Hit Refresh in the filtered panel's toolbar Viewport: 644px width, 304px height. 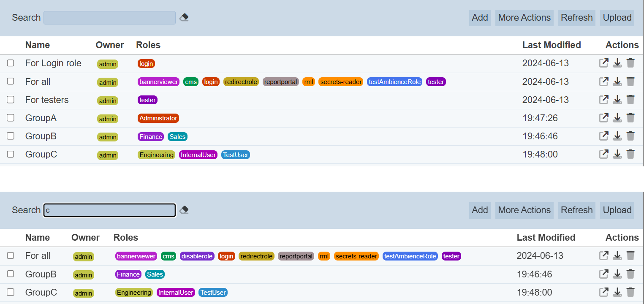(576, 210)
